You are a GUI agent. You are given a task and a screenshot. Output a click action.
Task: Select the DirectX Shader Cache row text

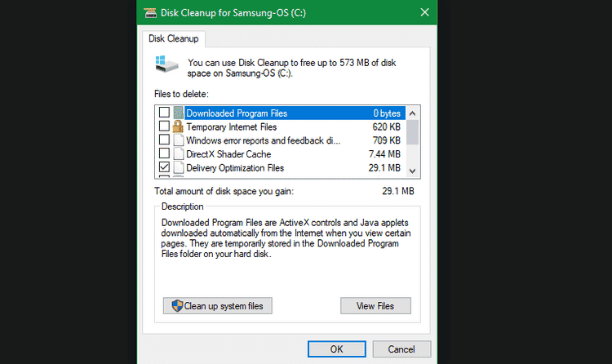(228, 154)
